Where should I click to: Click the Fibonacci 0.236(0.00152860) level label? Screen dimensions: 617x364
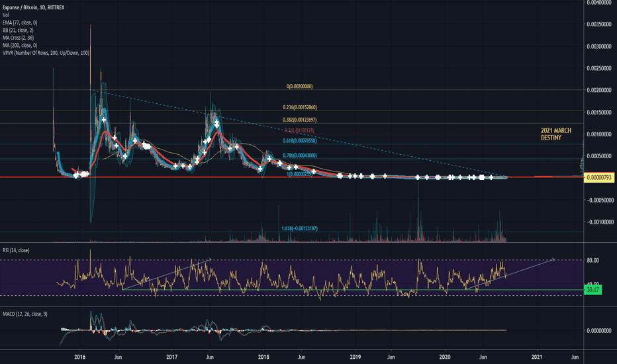point(299,107)
